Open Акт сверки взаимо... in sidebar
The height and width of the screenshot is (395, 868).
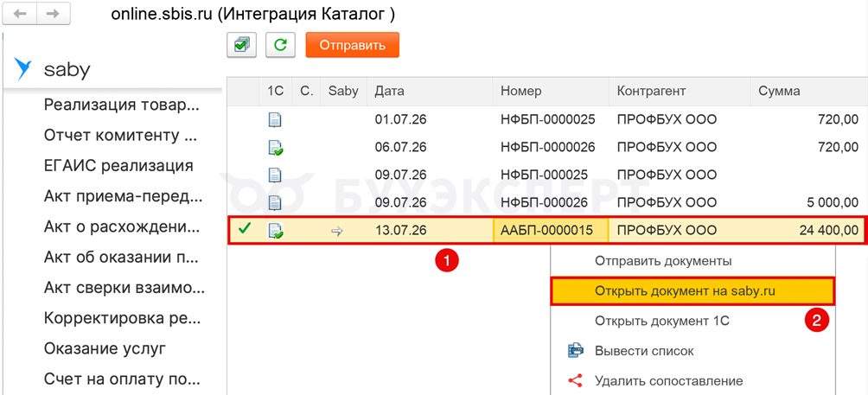(x=124, y=288)
